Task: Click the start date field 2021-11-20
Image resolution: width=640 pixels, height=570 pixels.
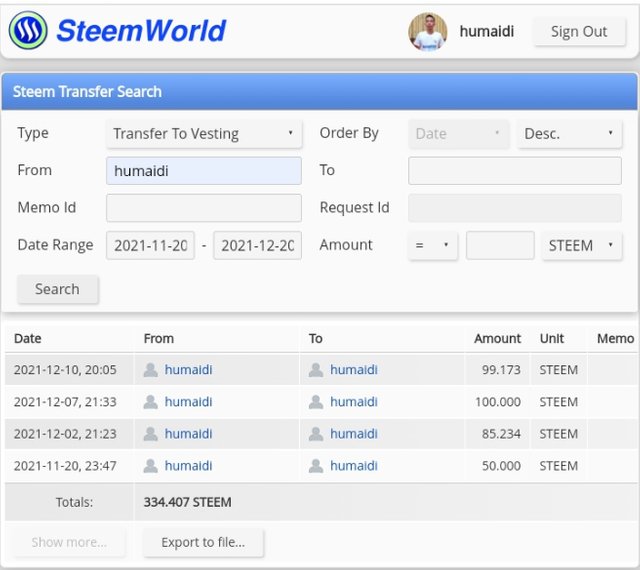Action: tap(150, 245)
